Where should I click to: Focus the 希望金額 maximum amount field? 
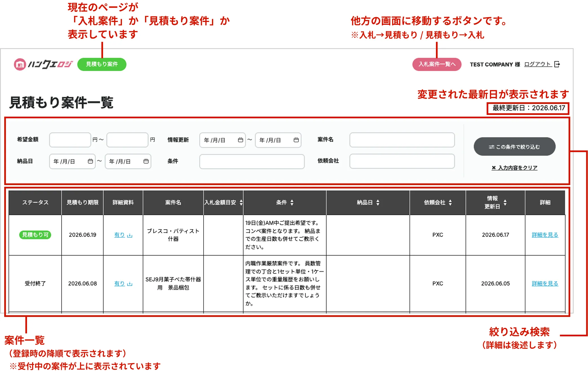(x=127, y=140)
